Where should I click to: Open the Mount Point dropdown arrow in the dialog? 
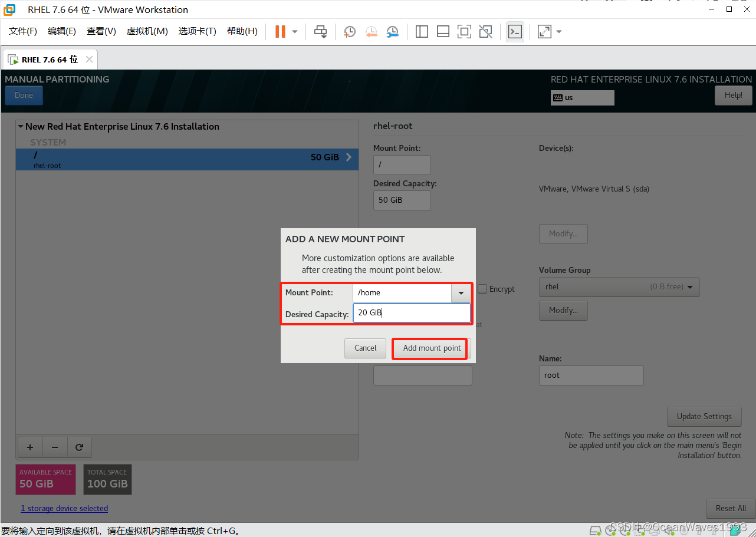coord(461,293)
